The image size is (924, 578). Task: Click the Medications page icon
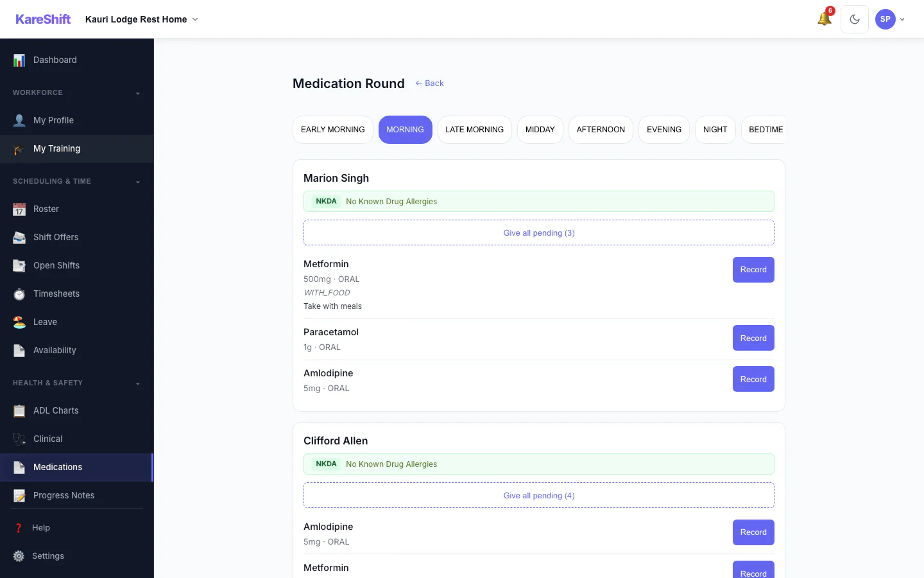[x=19, y=467]
